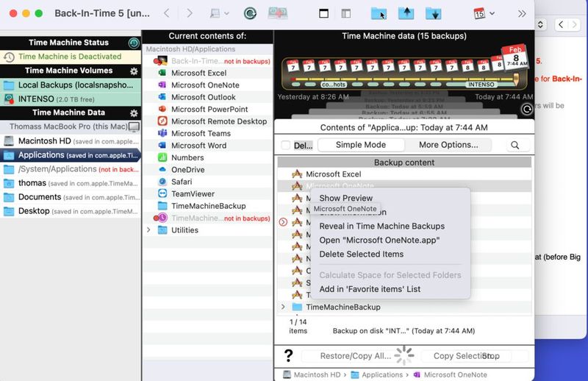
Task: Click the folder with up arrow icon
Action: (406, 13)
